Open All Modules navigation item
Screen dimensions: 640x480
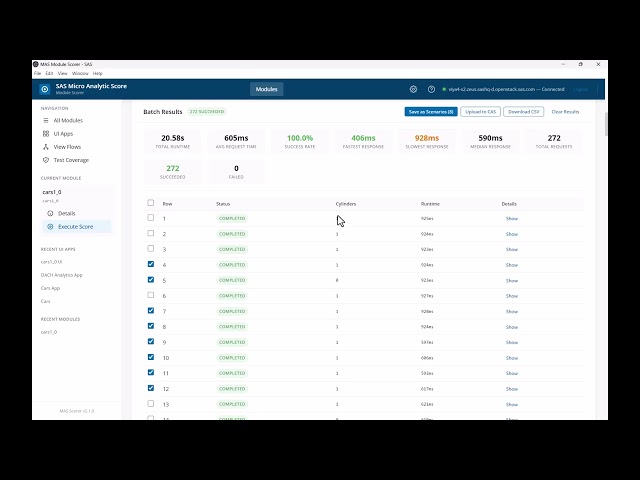coord(68,120)
